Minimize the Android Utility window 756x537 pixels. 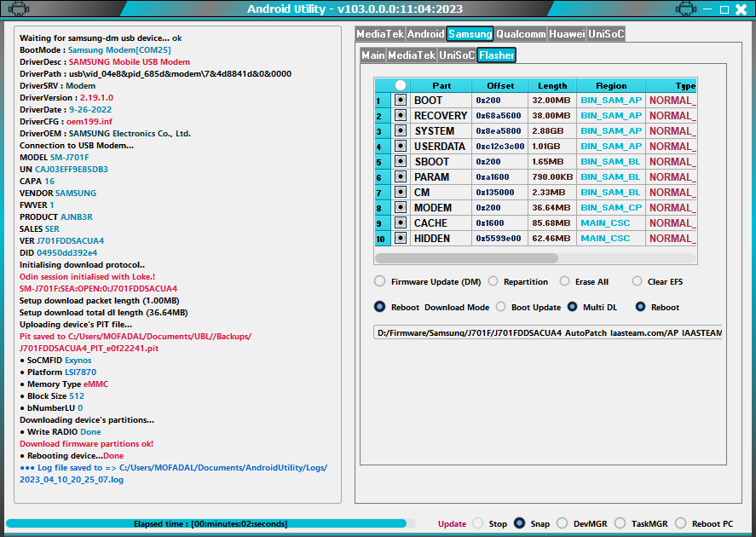707,9
